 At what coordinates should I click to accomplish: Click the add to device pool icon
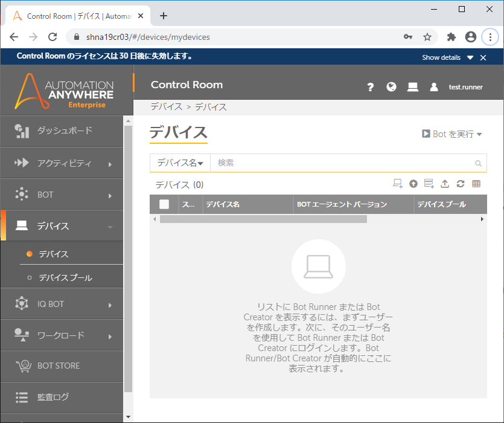coord(429,184)
